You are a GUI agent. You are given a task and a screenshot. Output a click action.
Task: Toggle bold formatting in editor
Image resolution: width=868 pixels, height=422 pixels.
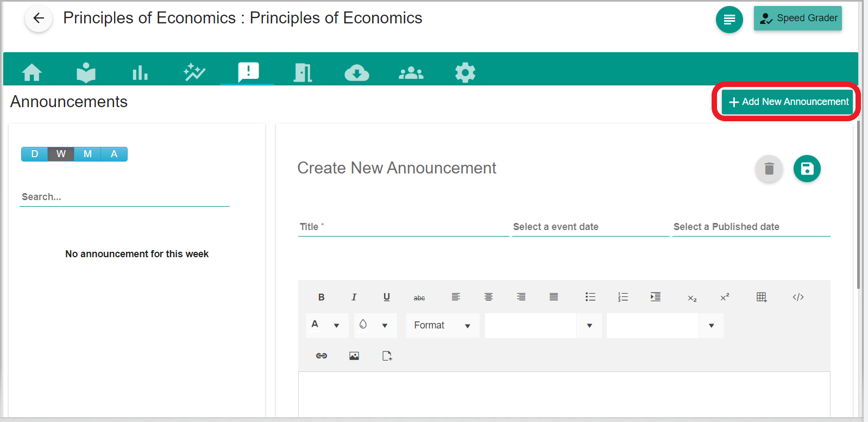(x=321, y=297)
